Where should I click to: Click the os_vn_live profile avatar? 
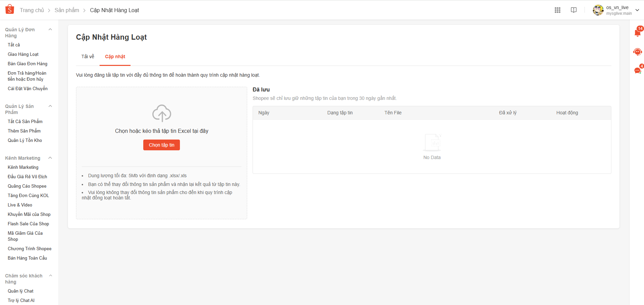point(598,10)
